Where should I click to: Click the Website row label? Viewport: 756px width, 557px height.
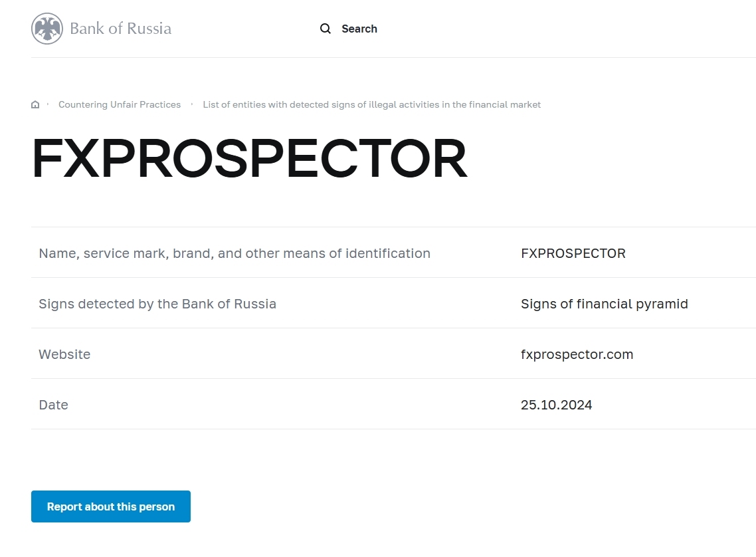click(64, 354)
